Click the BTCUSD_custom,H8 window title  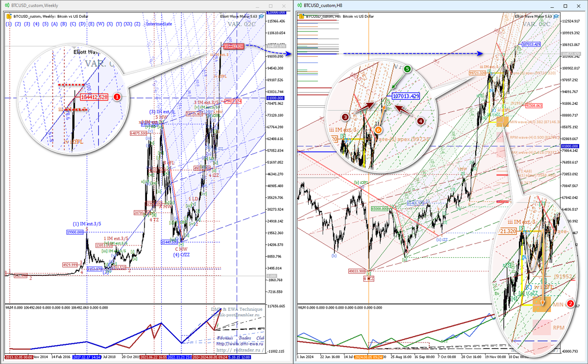click(x=323, y=5)
